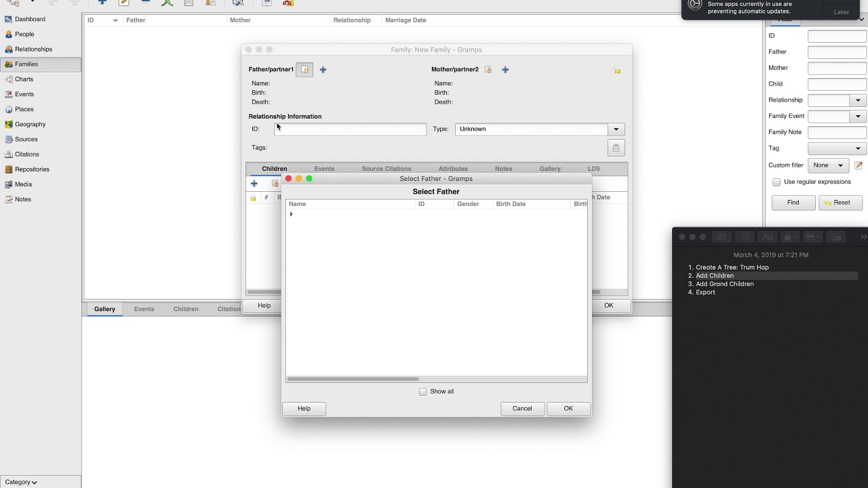Switch to Notes tab in Family editor
This screenshot has height=488, width=868.
tap(503, 169)
